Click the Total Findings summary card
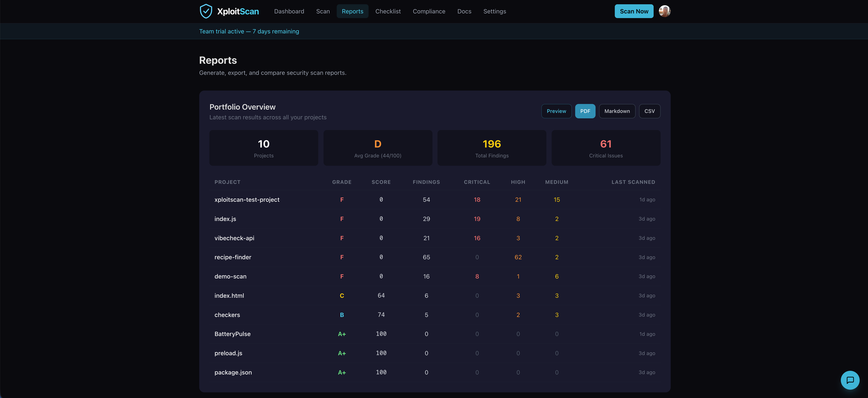The image size is (868, 398). (492, 148)
